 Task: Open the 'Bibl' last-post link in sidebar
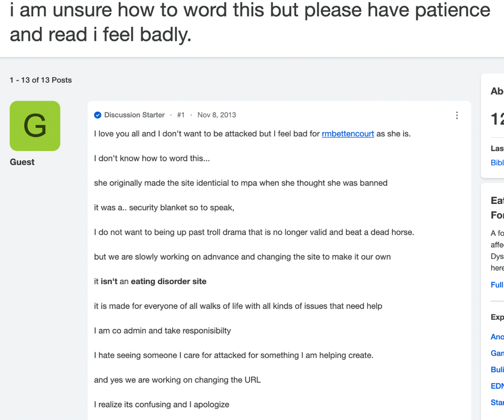coord(497,162)
